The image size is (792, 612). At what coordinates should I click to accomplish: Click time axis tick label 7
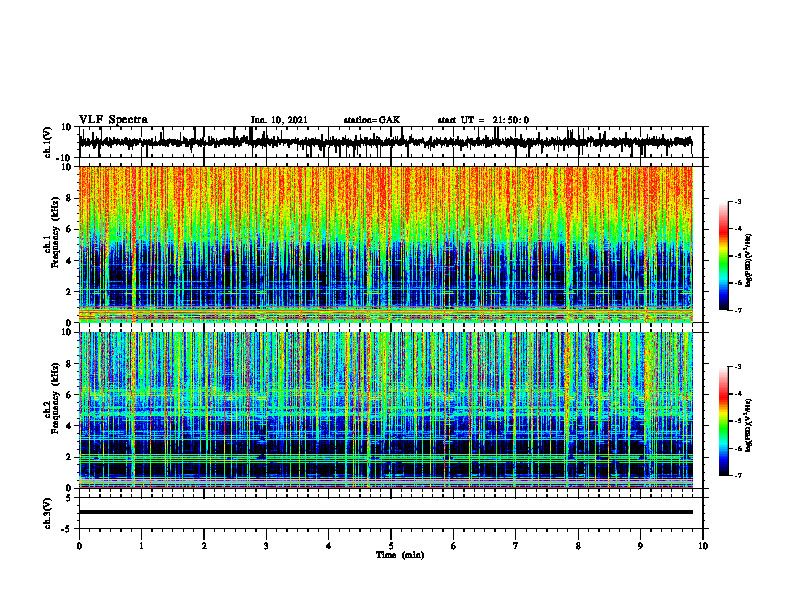tap(516, 546)
